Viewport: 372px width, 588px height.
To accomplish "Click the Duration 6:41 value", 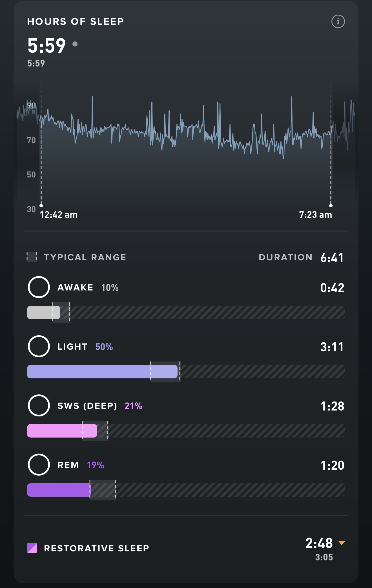I will point(332,258).
